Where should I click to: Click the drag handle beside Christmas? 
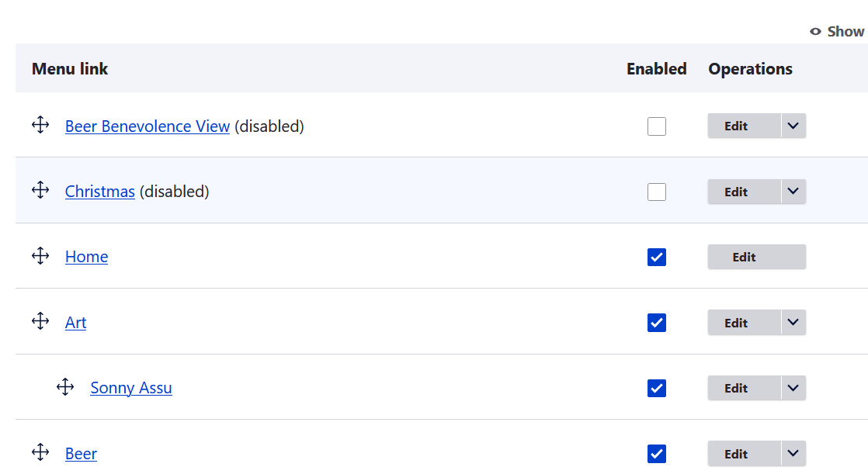tap(40, 190)
